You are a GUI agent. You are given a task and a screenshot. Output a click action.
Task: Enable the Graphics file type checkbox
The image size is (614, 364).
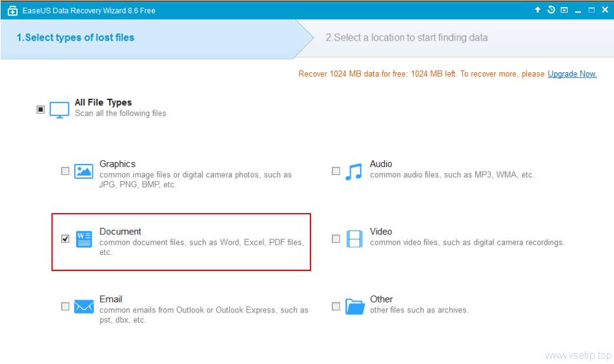pyautogui.click(x=65, y=171)
